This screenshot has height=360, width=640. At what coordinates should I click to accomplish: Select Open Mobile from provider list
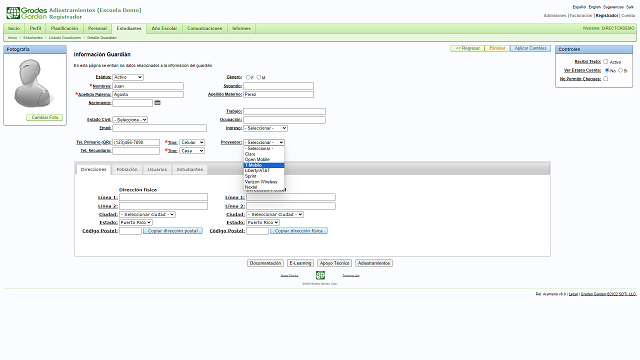pyautogui.click(x=264, y=160)
